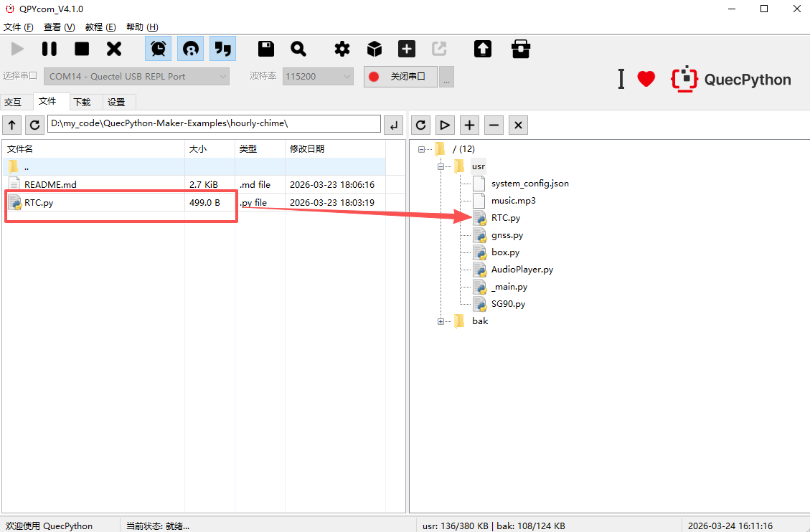
Task: Expand the bak folder in device tree
Action: (x=441, y=321)
